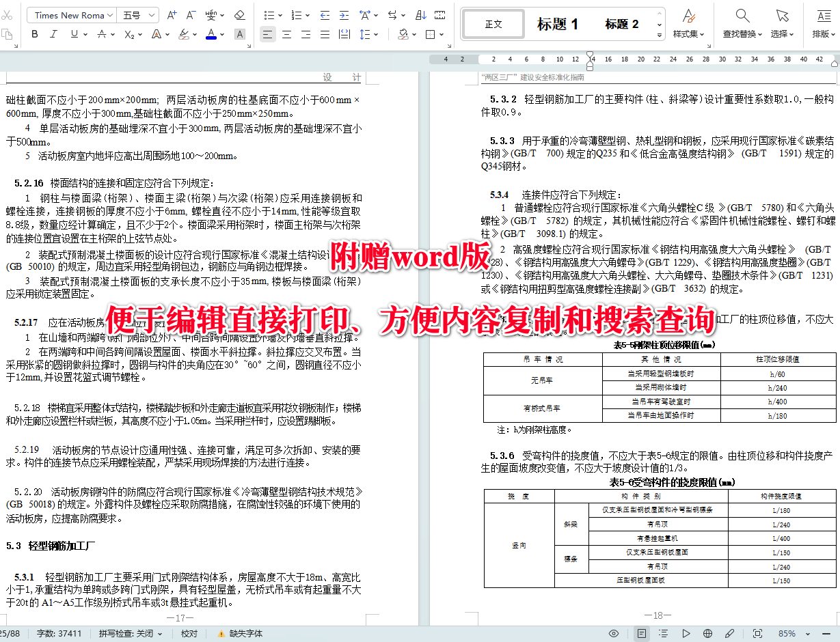Click the sort icon
The width and height of the screenshot is (840, 642).
[x=421, y=14]
